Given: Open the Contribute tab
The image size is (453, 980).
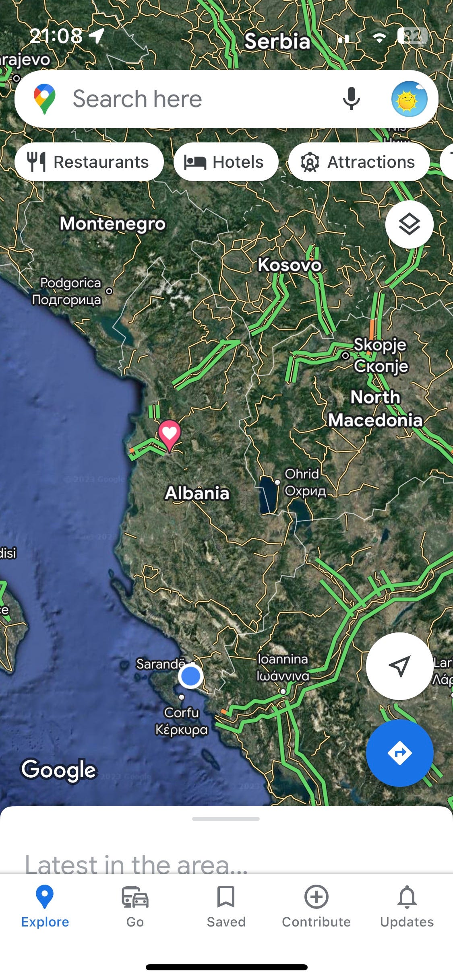Looking at the screenshot, I should 316,907.
